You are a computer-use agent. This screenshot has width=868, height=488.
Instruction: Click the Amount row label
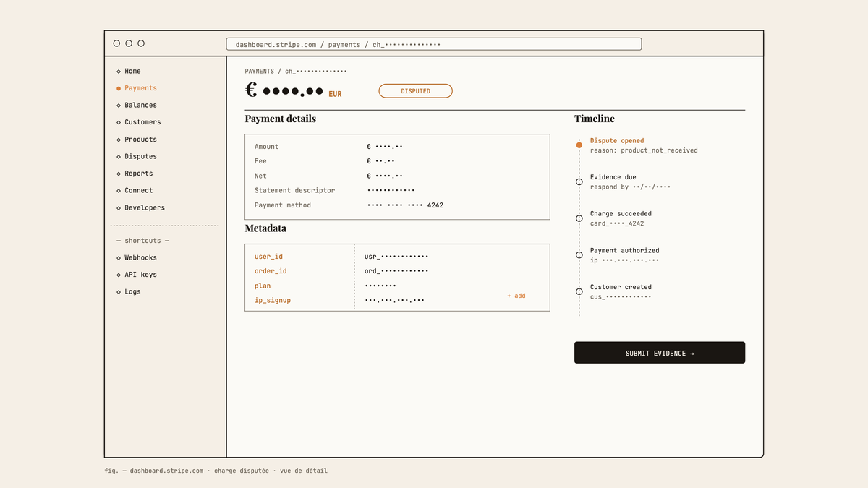266,147
